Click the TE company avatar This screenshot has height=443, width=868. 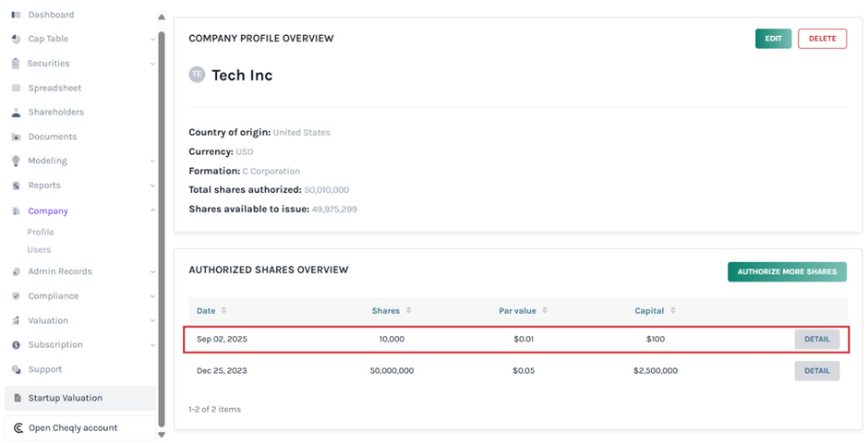click(x=197, y=74)
